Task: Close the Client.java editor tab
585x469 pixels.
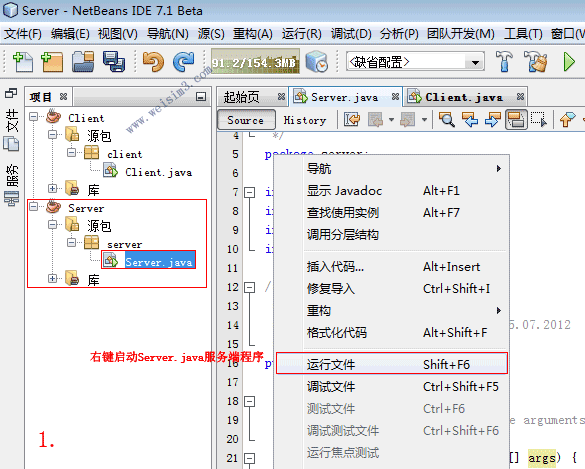Action: [x=520, y=97]
